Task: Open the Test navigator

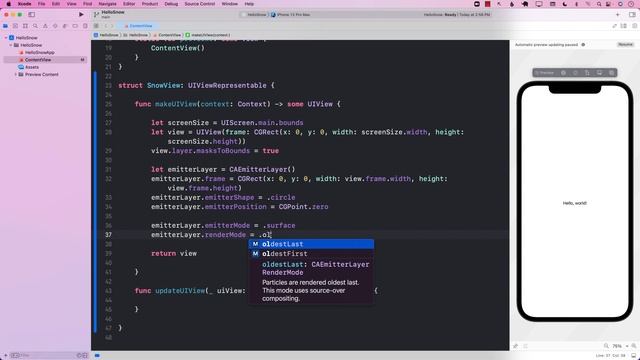Action: (x=55, y=26)
